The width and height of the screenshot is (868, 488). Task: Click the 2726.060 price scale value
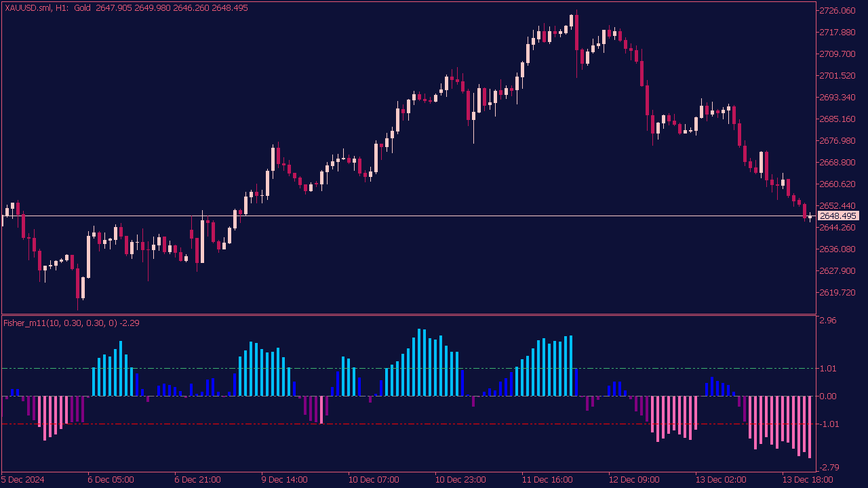tap(839, 11)
